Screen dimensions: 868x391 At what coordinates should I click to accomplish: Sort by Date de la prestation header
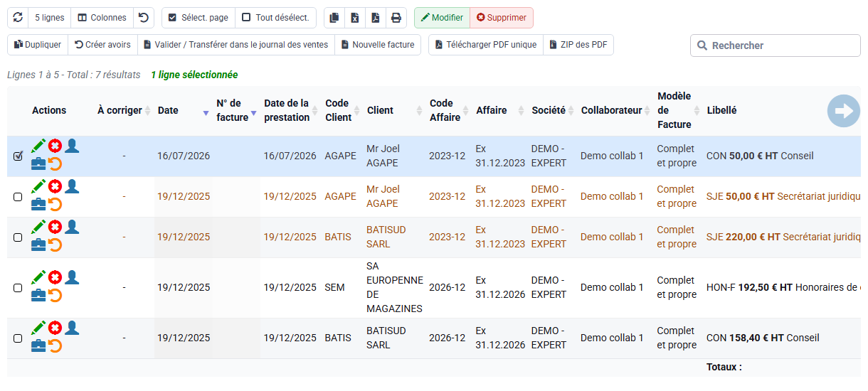[291, 111]
